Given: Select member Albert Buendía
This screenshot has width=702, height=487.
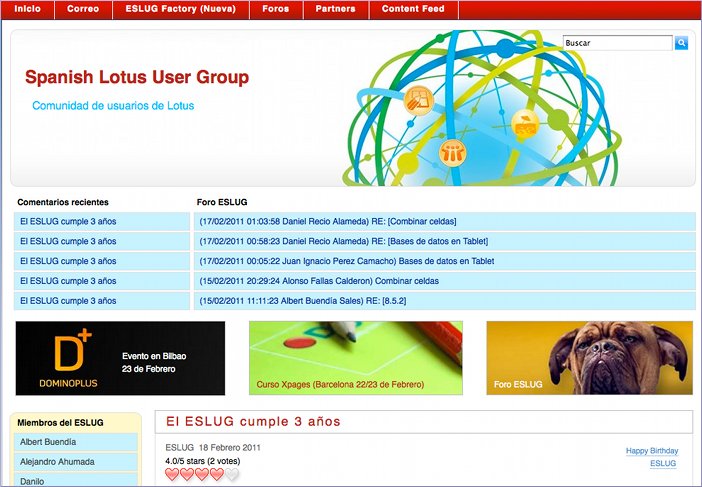Looking at the screenshot, I should [75, 442].
